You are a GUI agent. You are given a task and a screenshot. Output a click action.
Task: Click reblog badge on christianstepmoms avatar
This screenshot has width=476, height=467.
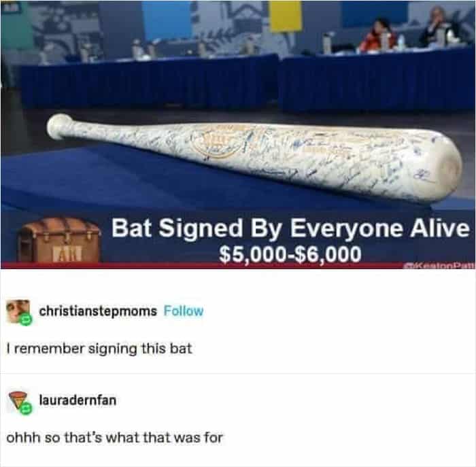click(x=26, y=319)
